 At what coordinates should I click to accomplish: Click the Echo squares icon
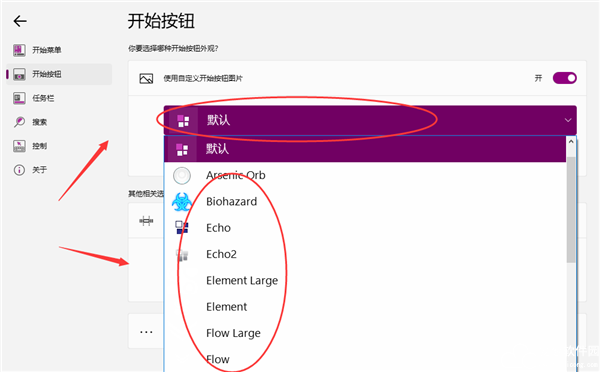tap(182, 227)
